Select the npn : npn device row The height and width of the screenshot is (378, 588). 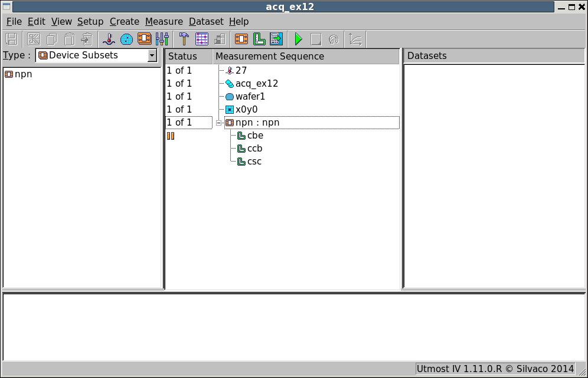312,123
